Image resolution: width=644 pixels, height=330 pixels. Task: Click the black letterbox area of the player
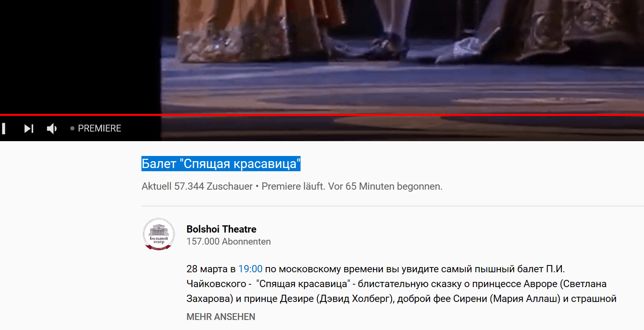pyautogui.click(x=80, y=56)
